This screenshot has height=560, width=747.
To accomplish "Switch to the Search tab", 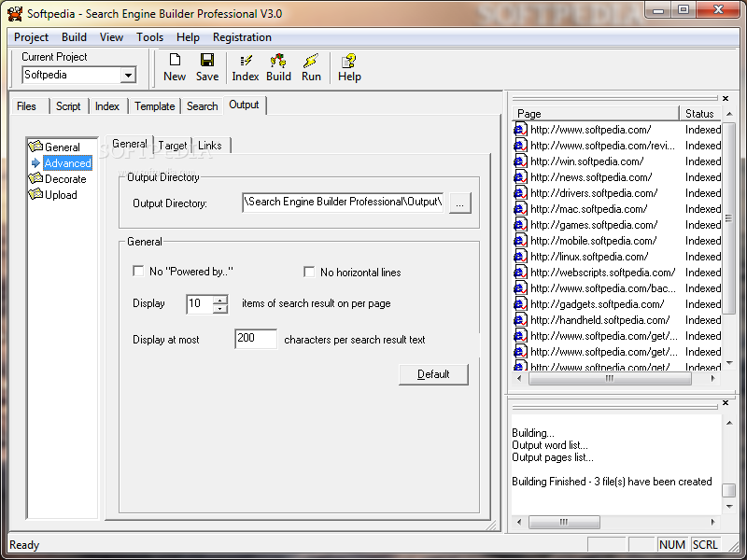I will click(x=202, y=106).
